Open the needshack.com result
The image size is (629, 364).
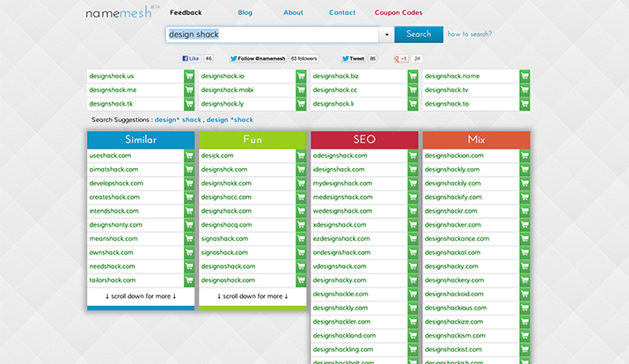point(113,266)
